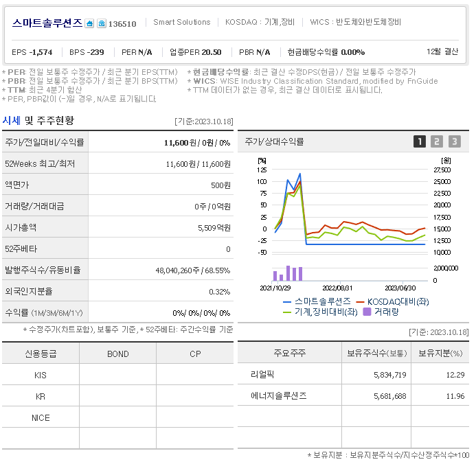The image size is (476, 462).
Task: Click the 2022/08/31 chart date label
Action: (337, 288)
